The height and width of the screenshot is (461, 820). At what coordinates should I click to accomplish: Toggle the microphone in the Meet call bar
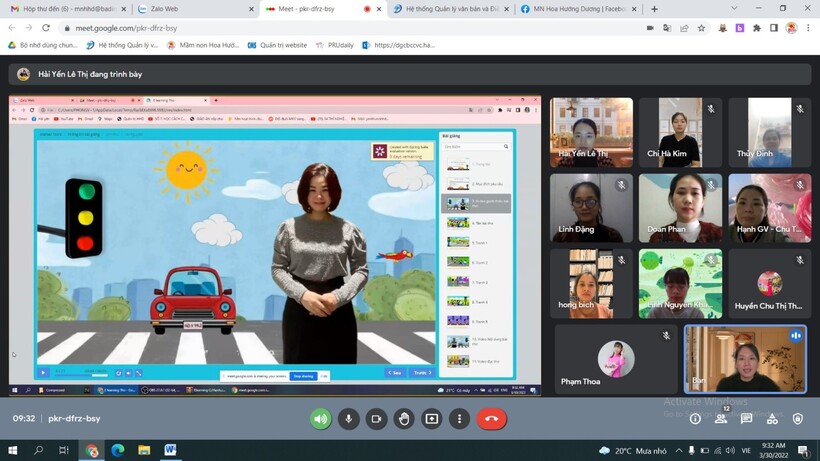[349, 419]
